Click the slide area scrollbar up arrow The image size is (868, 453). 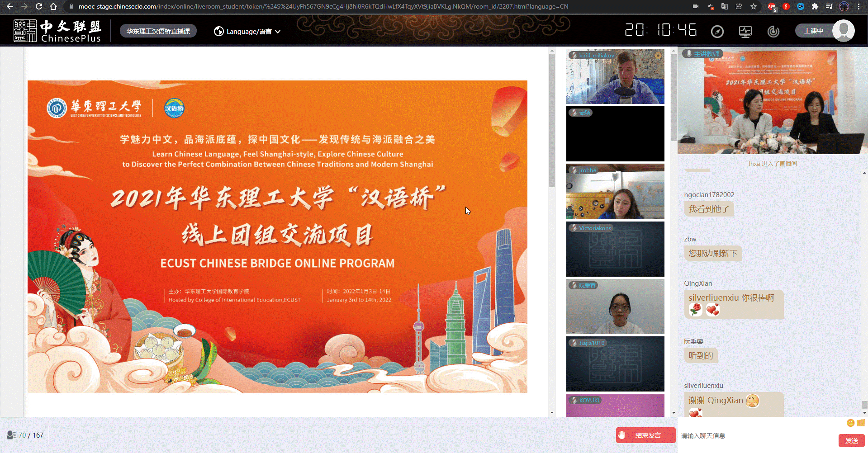point(552,51)
